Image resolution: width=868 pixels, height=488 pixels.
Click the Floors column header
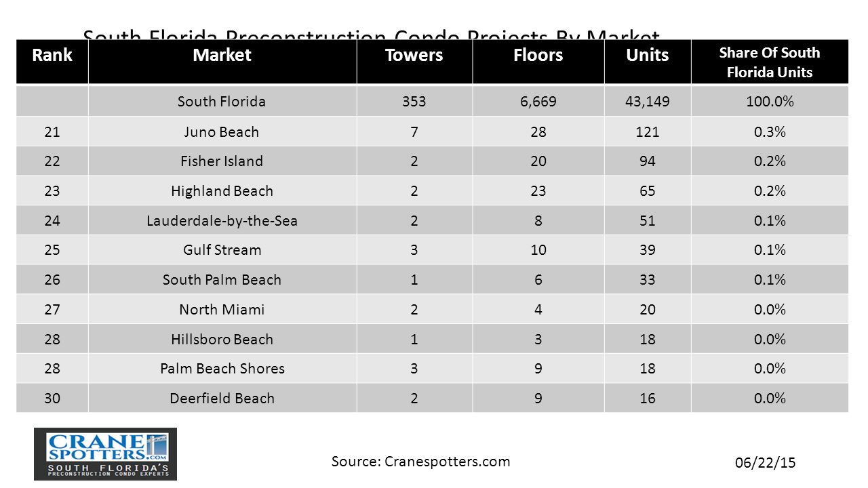pyautogui.click(x=538, y=55)
